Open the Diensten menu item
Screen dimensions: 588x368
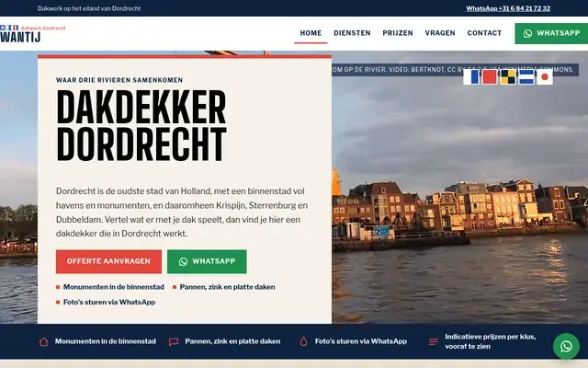click(x=352, y=33)
